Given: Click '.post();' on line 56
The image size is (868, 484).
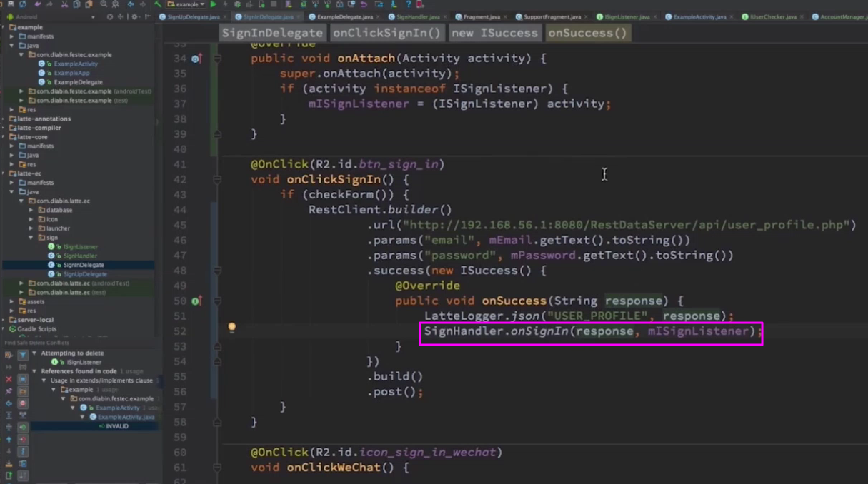Looking at the screenshot, I should point(396,392).
